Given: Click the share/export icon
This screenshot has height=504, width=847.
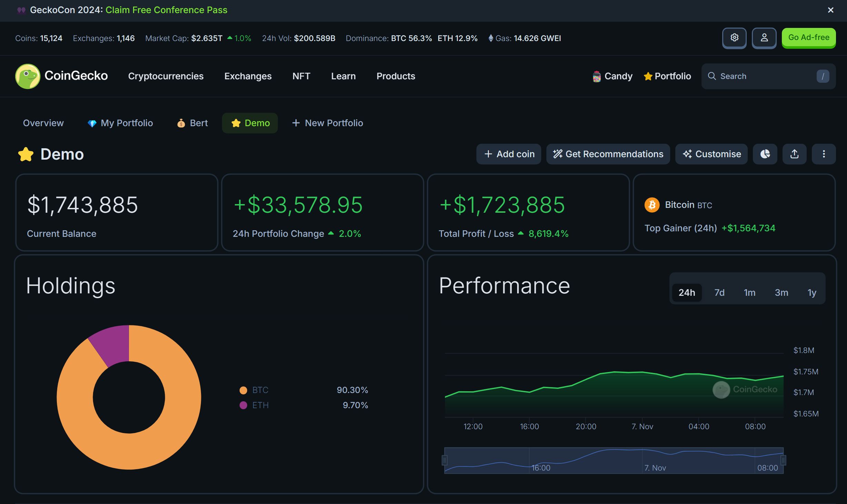Looking at the screenshot, I should (794, 154).
